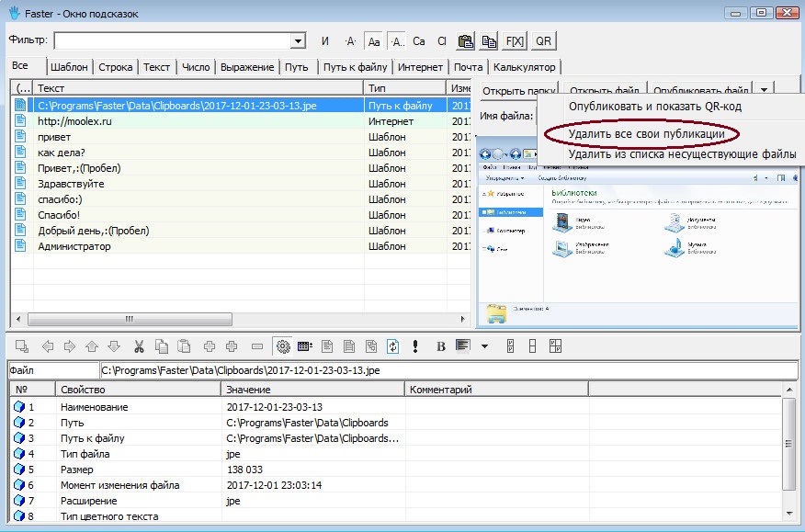Click the right arrow icon in lower toolbar
The width and height of the screenshot is (805, 532).
69,346
